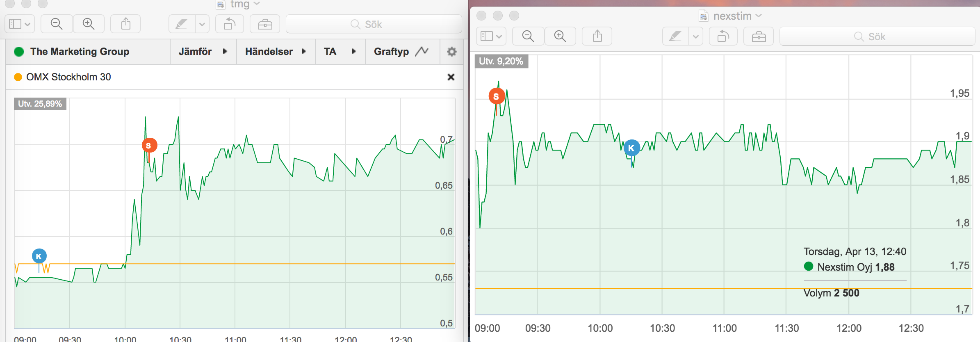Viewport: 980px width, 342px height.
Task: Click the Sök search field in nexstim window
Action: [x=877, y=36]
